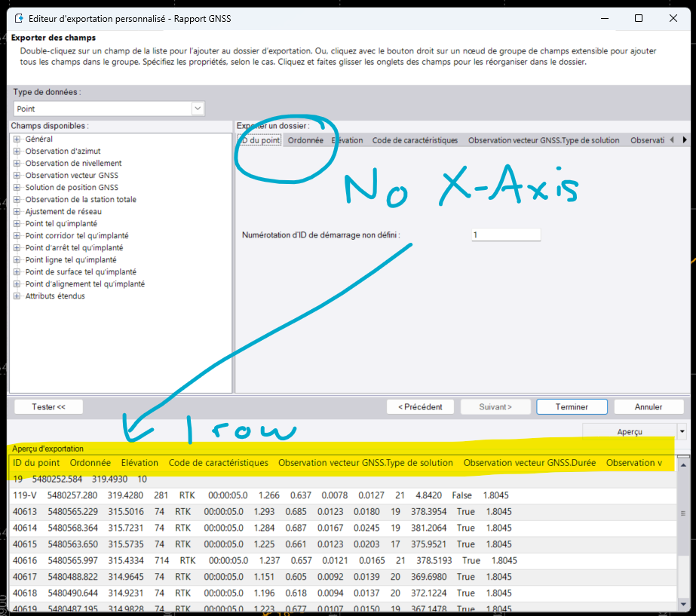
Task: Expand Point d'arrêt tel qu'implanté
Action: 17,247
